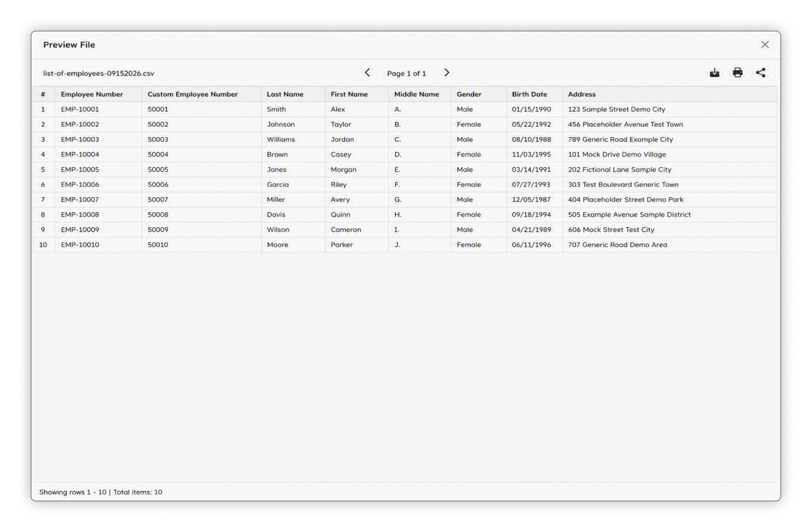The image size is (812, 532).
Task: Go to the next page arrow
Action: pyautogui.click(x=446, y=73)
